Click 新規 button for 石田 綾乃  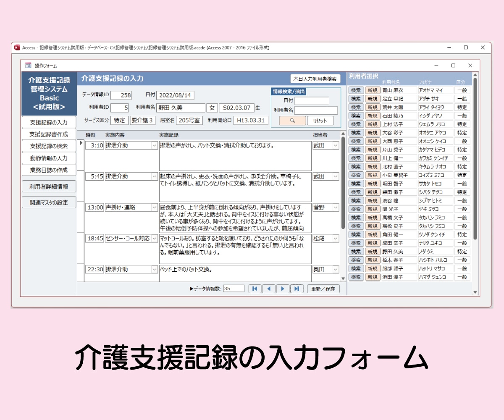click(x=373, y=115)
